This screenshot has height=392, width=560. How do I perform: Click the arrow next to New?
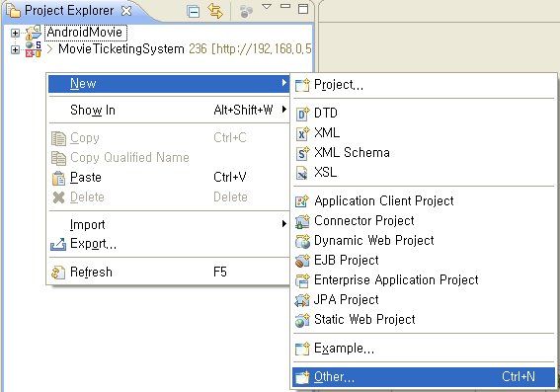[283, 83]
